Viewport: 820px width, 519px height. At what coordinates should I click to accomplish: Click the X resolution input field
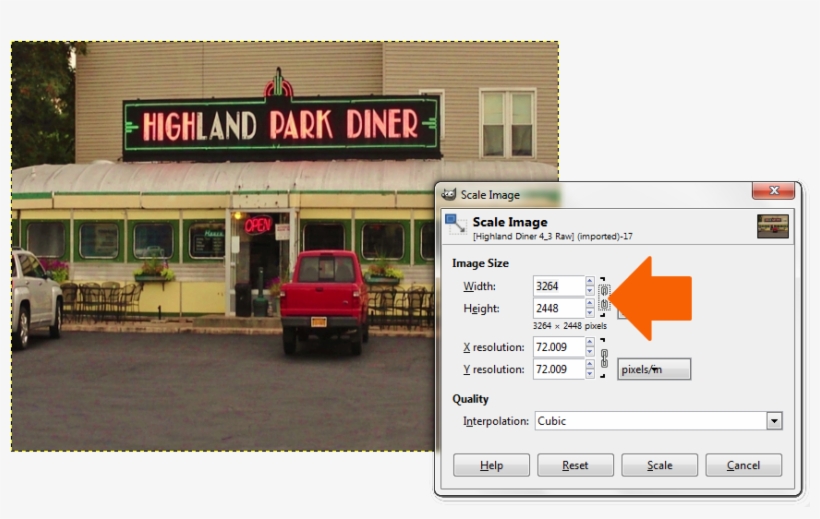[559, 347]
